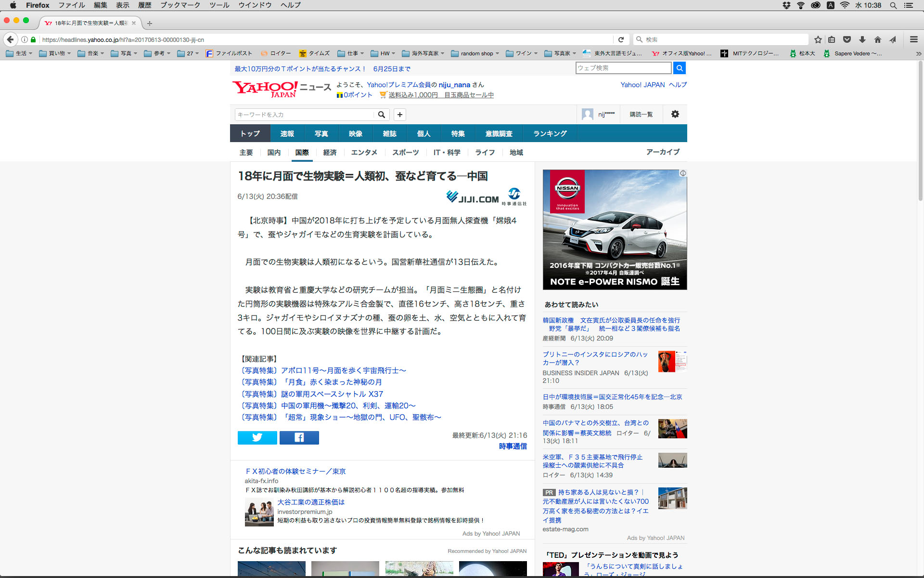Viewport: 924px width, 578px height.
Task: Click the 購読一覧 button
Action: pyautogui.click(x=641, y=114)
